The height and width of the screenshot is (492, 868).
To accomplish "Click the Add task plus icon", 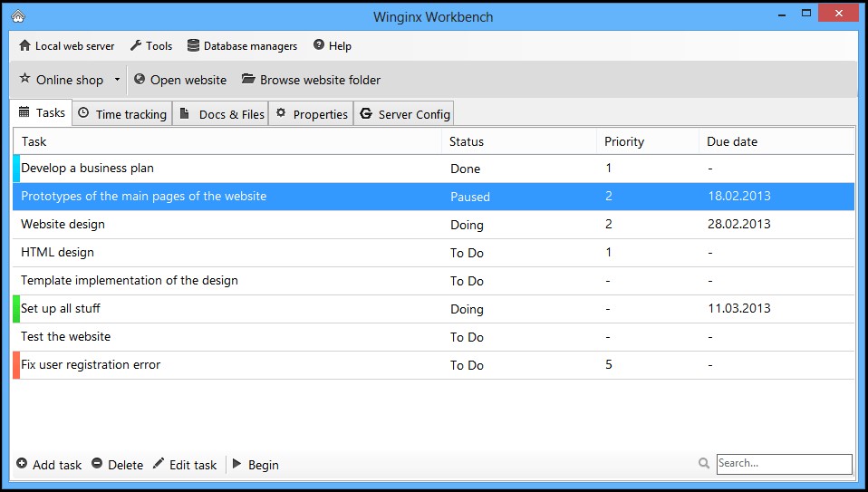I will tap(22, 464).
